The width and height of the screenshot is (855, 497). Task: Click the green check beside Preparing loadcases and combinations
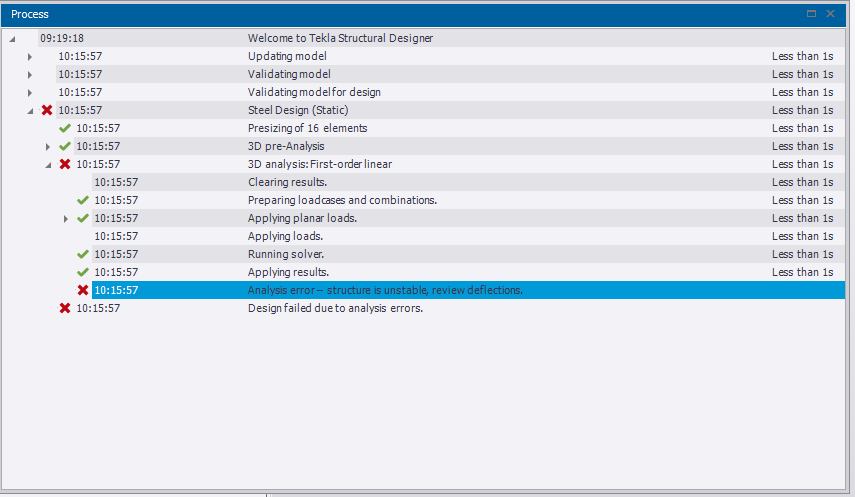(83, 200)
